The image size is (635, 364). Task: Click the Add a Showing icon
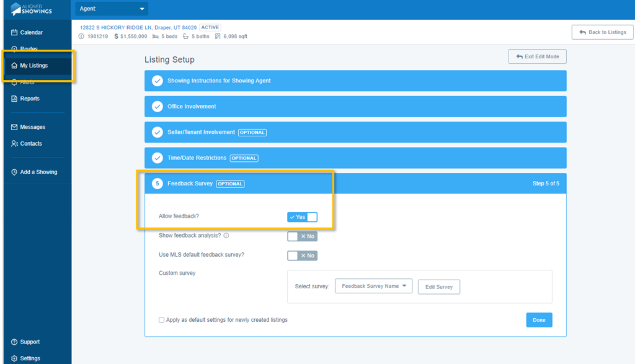[x=14, y=172]
